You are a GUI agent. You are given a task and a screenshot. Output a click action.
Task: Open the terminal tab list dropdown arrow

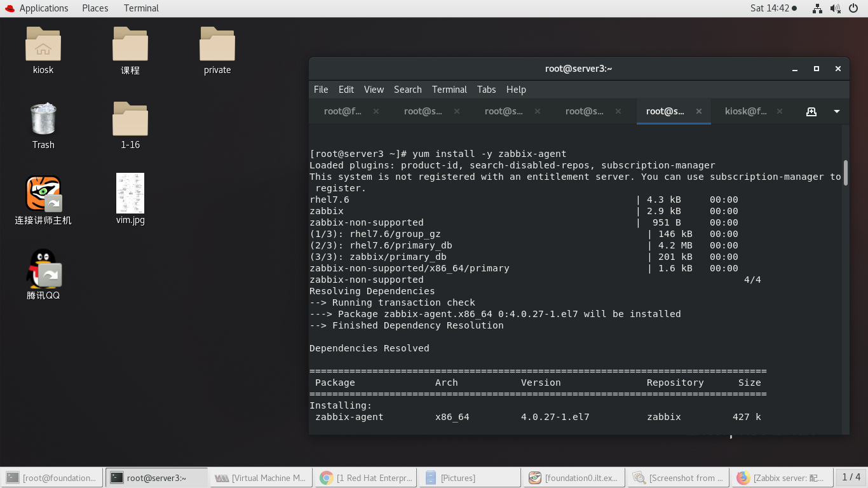click(x=837, y=111)
